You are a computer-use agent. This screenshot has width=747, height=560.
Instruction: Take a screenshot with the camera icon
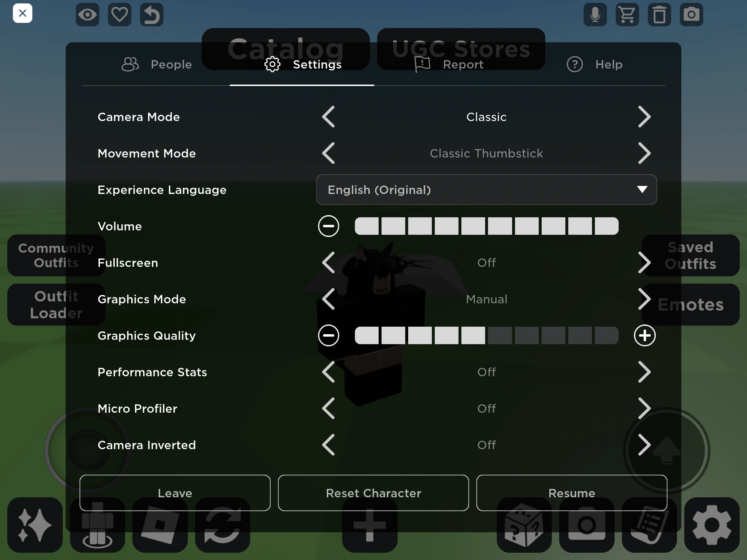pyautogui.click(x=692, y=15)
